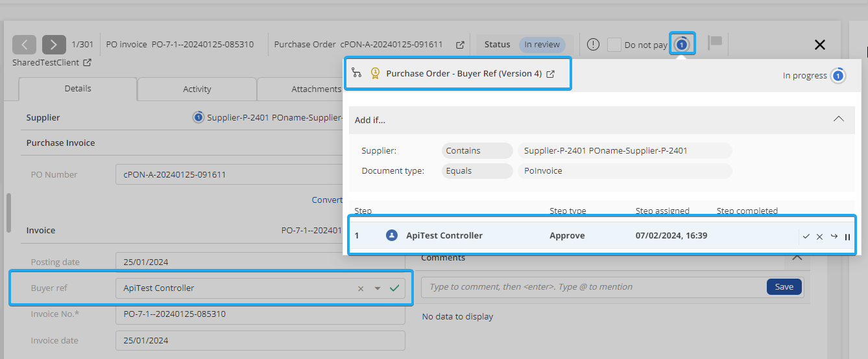Tick the Do not pay checkbox
Viewport: 868px width, 359px height.
614,45
